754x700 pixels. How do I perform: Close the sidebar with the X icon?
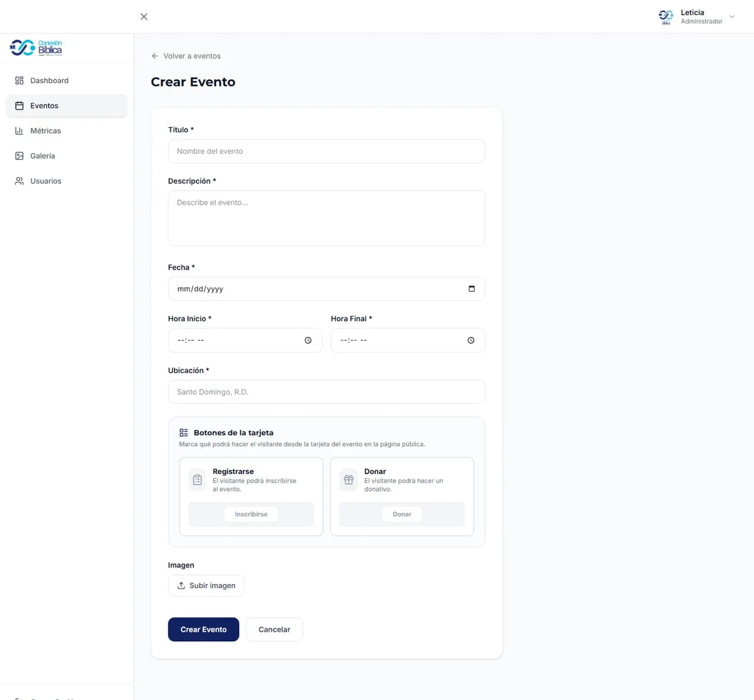(x=144, y=16)
